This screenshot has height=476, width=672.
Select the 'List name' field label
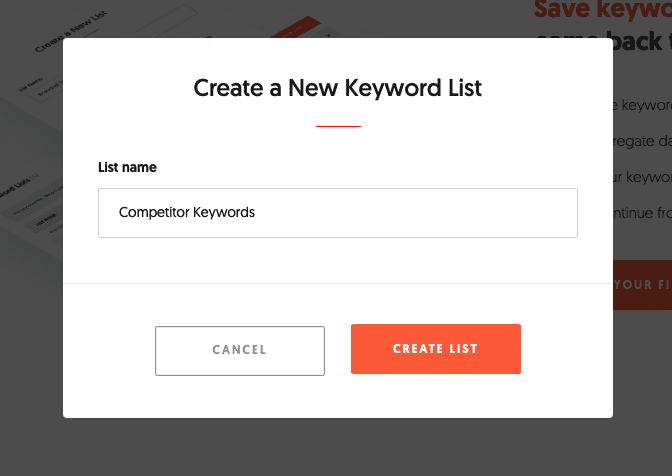point(127,167)
